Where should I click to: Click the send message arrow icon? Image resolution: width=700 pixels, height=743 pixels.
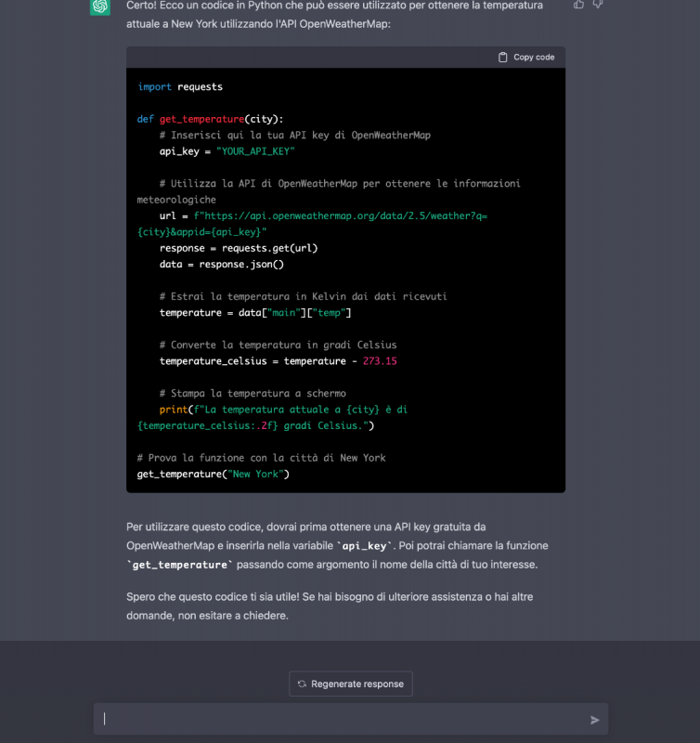tap(594, 721)
